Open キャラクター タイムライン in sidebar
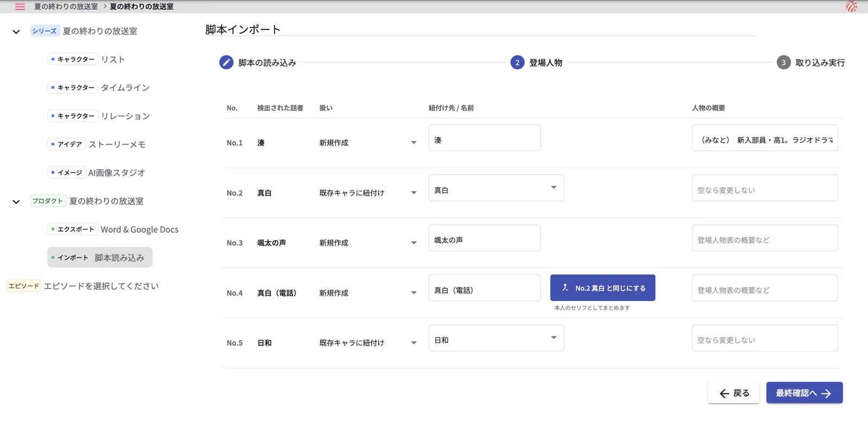The width and height of the screenshot is (868, 422). [99, 87]
